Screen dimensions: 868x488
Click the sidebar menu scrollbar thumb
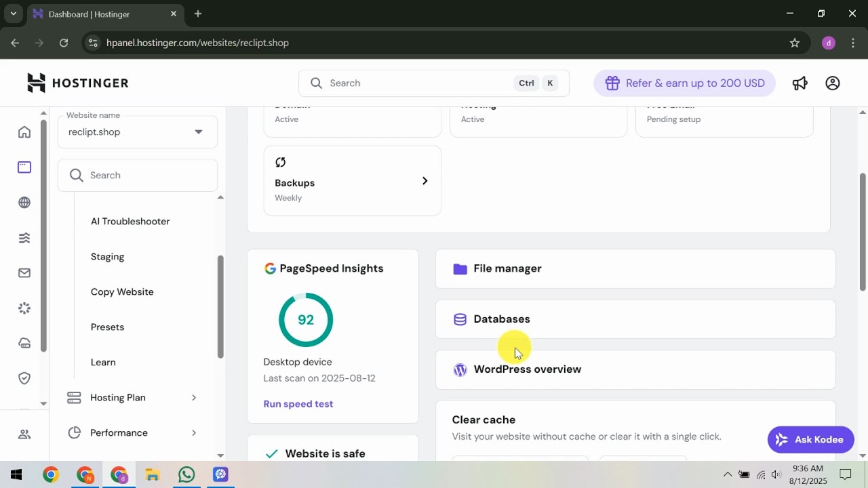(220, 306)
